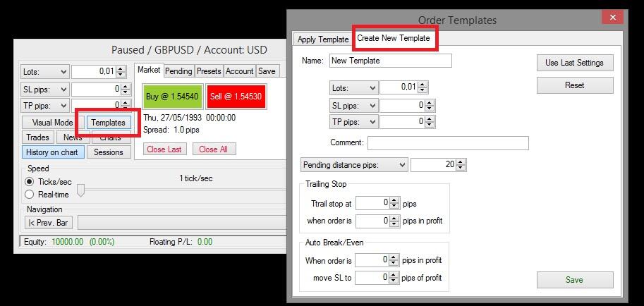Click Use Last Settings button

tap(575, 63)
